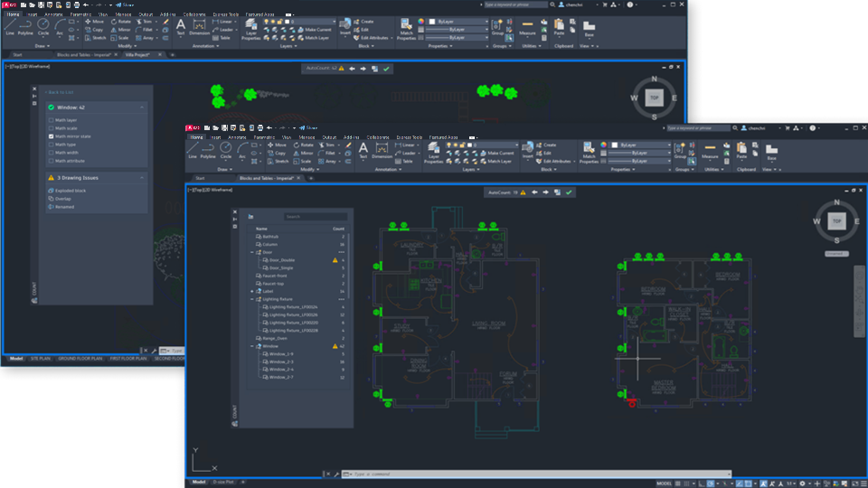The image size is (868, 488).
Task: Collapse the Window: 42 section
Action: pyautogui.click(x=142, y=108)
